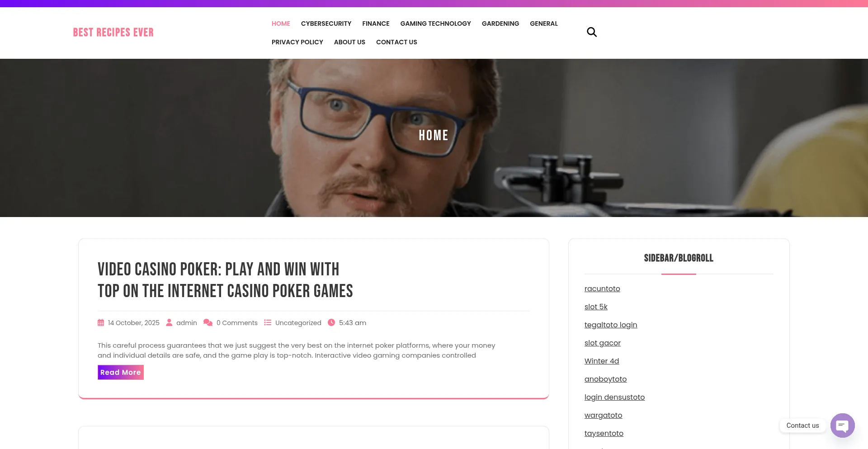Open the Gardening menu link
The width and height of the screenshot is (868, 449).
coord(500,24)
